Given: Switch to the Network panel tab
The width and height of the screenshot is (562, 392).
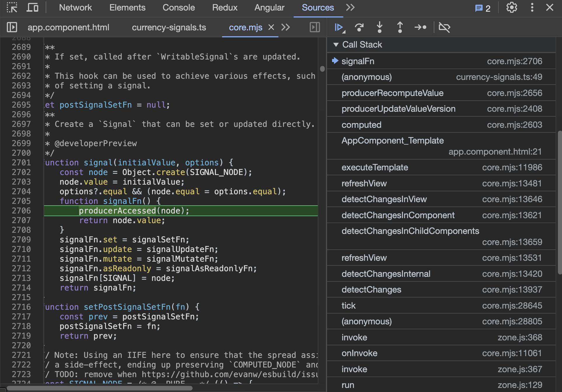Looking at the screenshot, I should (x=75, y=8).
